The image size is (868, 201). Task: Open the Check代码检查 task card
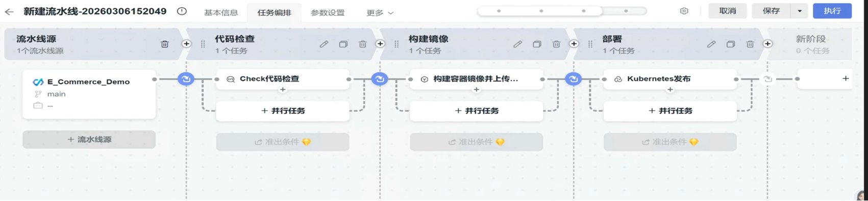283,79
